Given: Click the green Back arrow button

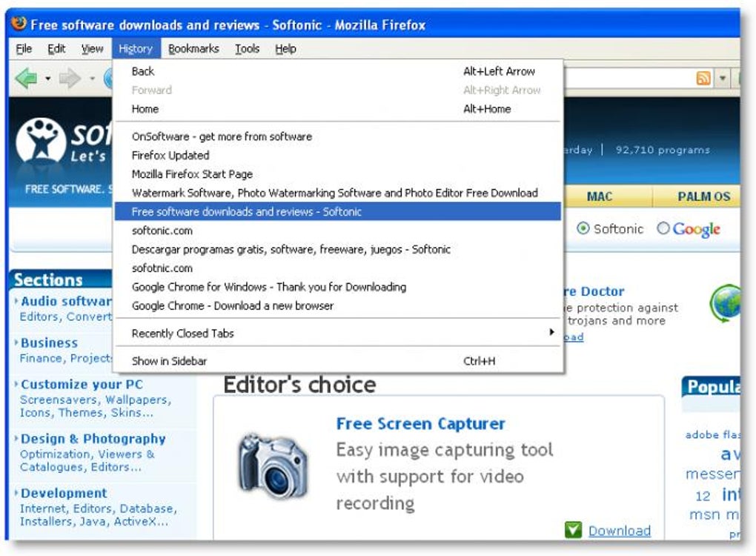Looking at the screenshot, I should tap(27, 78).
